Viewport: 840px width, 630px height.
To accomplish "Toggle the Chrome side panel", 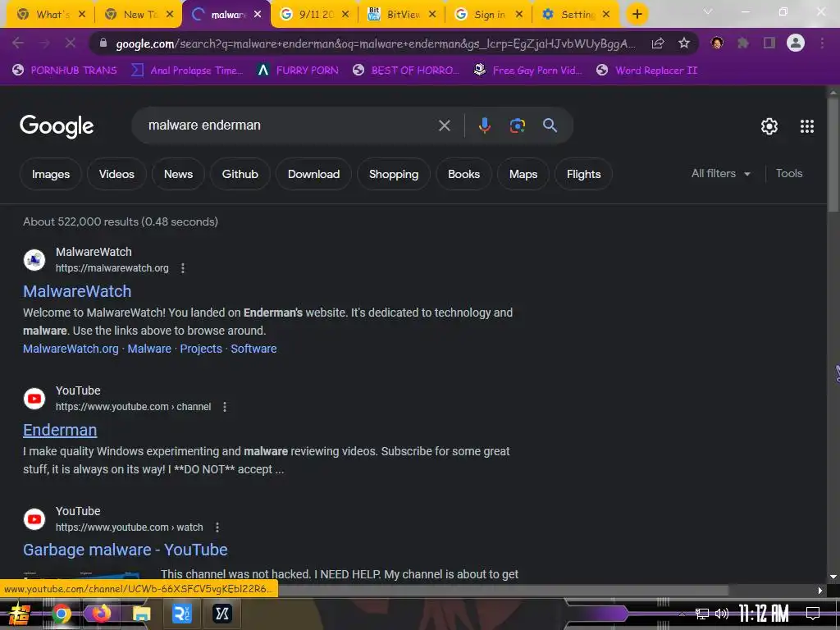I will pos(769,43).
